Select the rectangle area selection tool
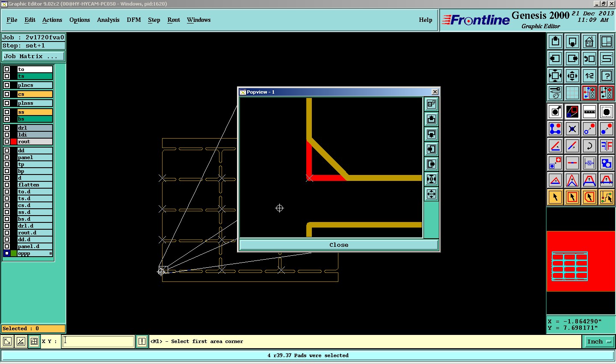 pyautogui.click(x=572, y=197)
